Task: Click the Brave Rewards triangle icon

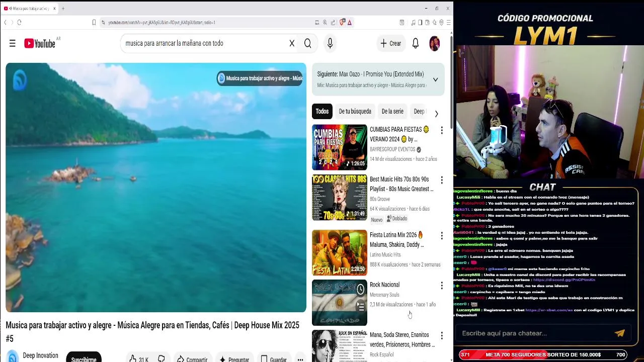Action: coord(349,22)
